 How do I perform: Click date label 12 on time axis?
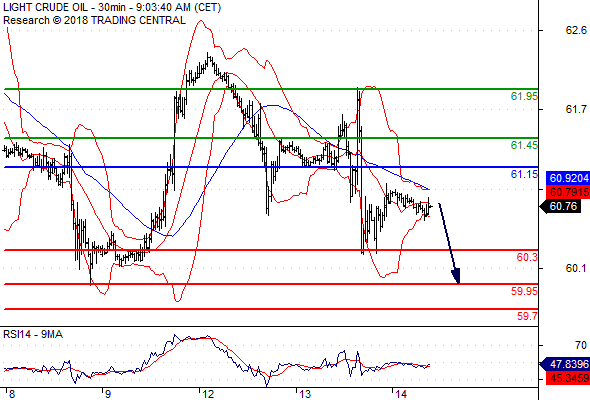pos(208,394)
